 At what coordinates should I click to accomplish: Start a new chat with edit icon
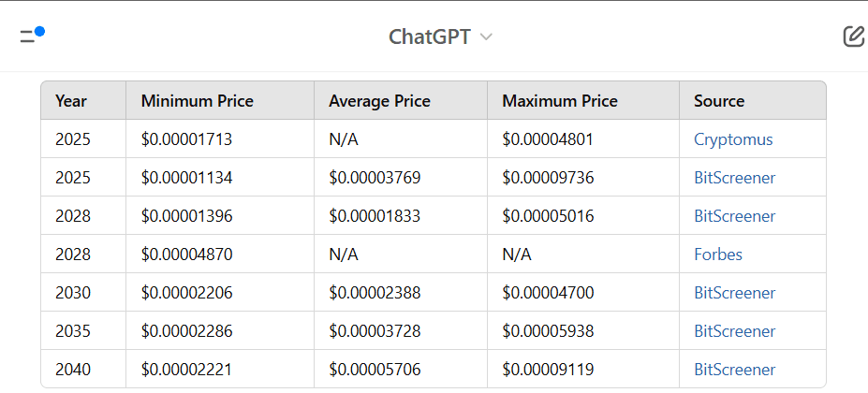852,36
